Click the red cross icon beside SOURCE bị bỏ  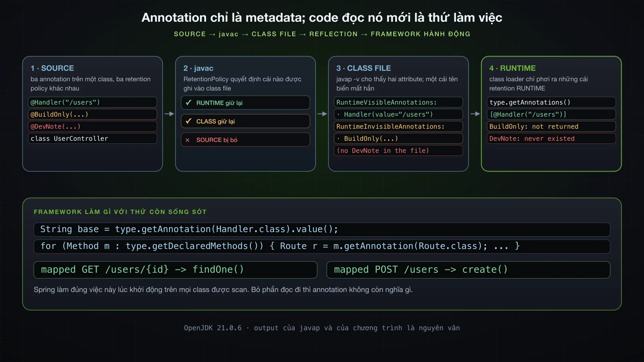(x=188, y=140)
